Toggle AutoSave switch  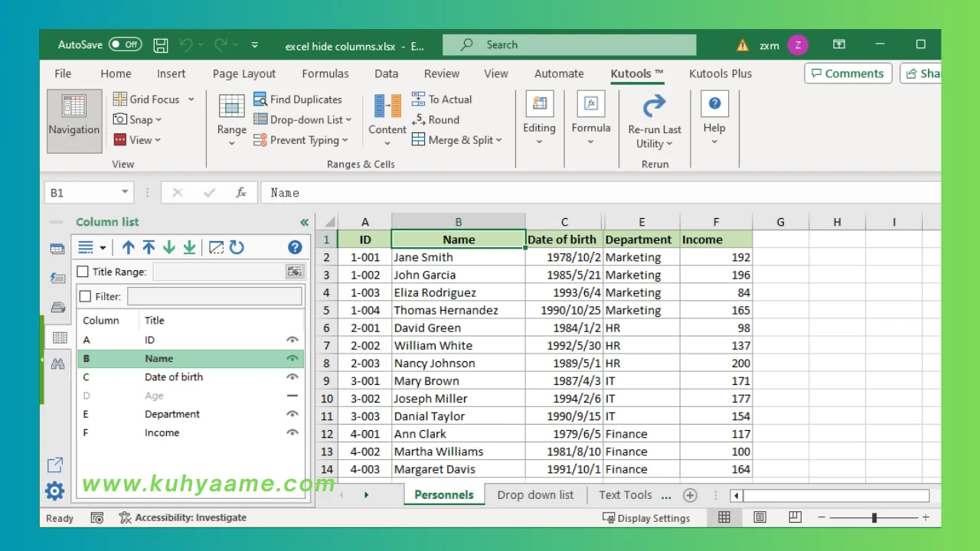pyautogui.click(x=125, y=44)
